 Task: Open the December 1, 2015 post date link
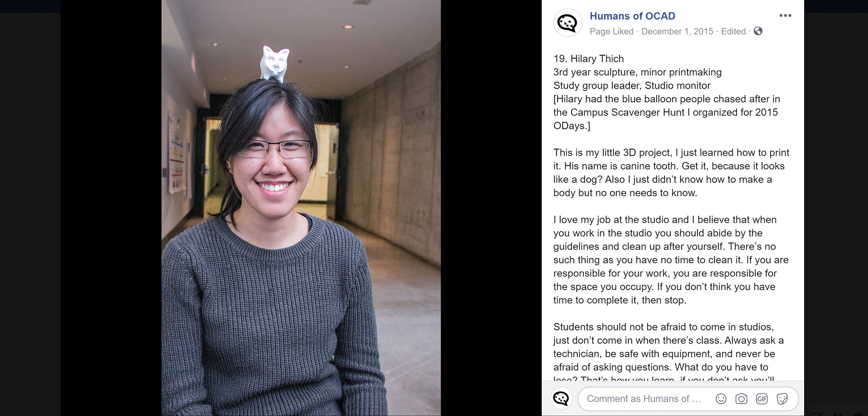677,31
